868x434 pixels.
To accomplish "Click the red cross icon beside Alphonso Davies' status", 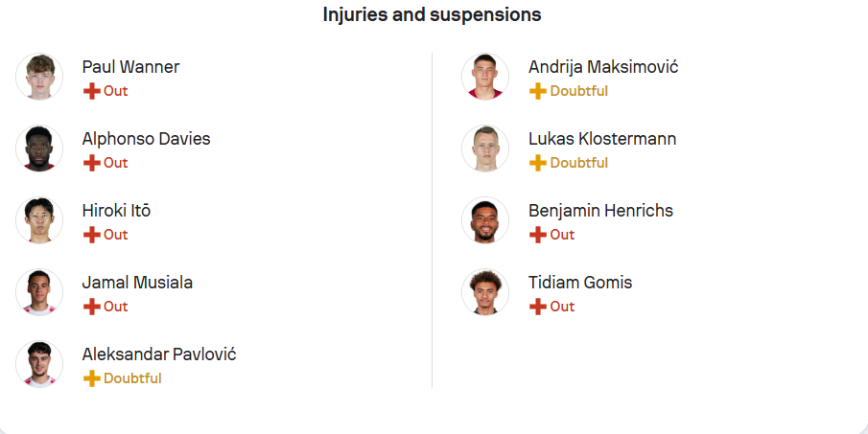I will tap(92, 163).
